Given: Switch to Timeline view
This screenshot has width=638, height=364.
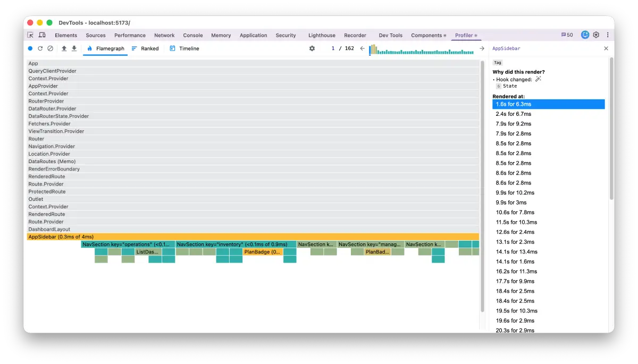Looking at the screenshot, I should [x=184, y=48].
